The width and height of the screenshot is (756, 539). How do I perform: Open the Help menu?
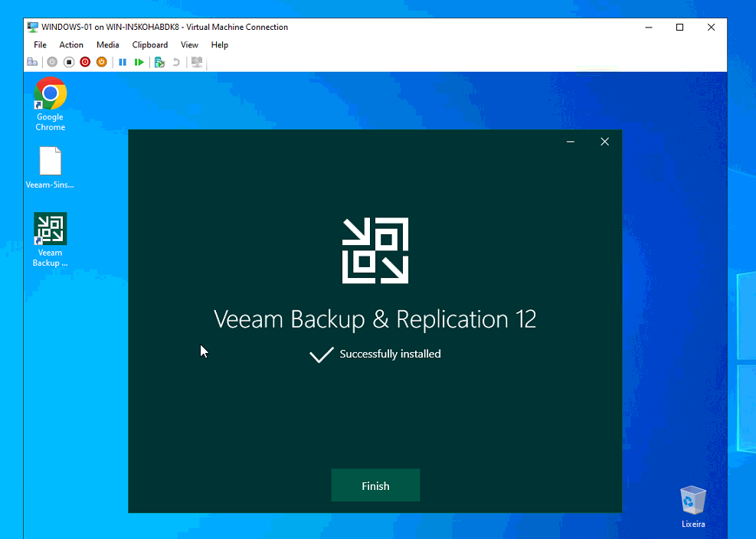click(x=219, y=45)
